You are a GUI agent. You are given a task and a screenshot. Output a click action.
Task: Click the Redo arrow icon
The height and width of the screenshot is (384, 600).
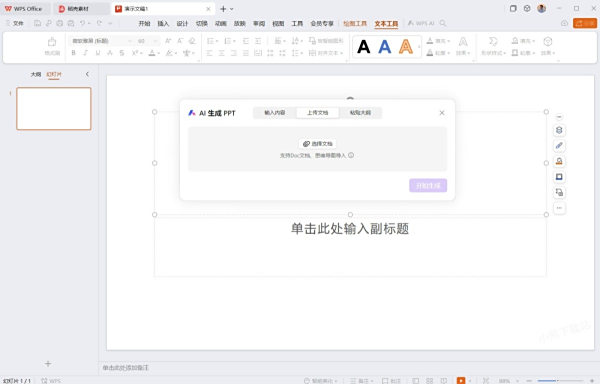click(99, 23)
